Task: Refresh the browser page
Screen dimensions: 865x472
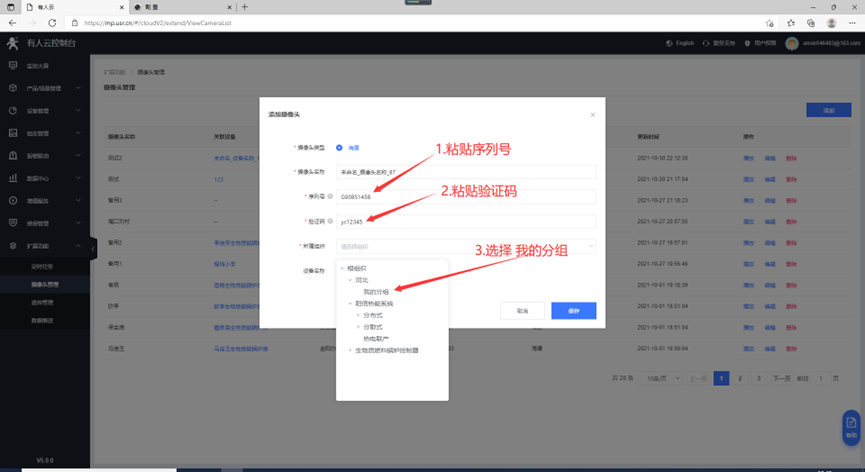Action: [52, 23]
